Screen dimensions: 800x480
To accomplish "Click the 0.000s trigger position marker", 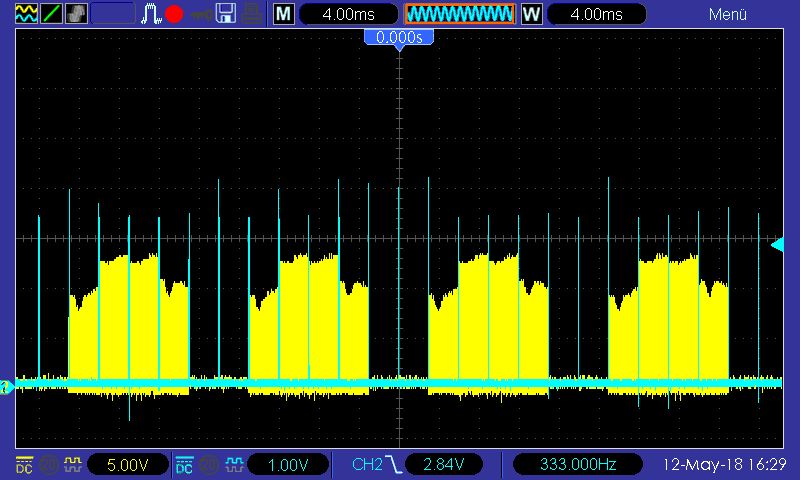I will tap(399, 38).
